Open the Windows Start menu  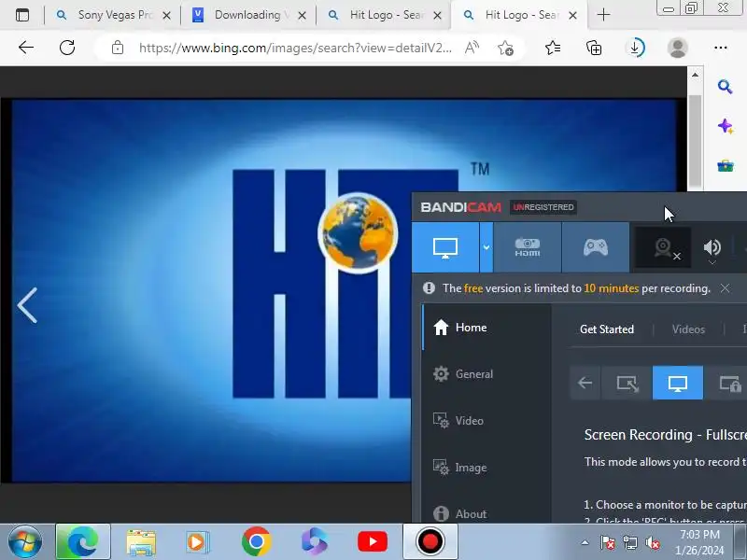[25, 541]
